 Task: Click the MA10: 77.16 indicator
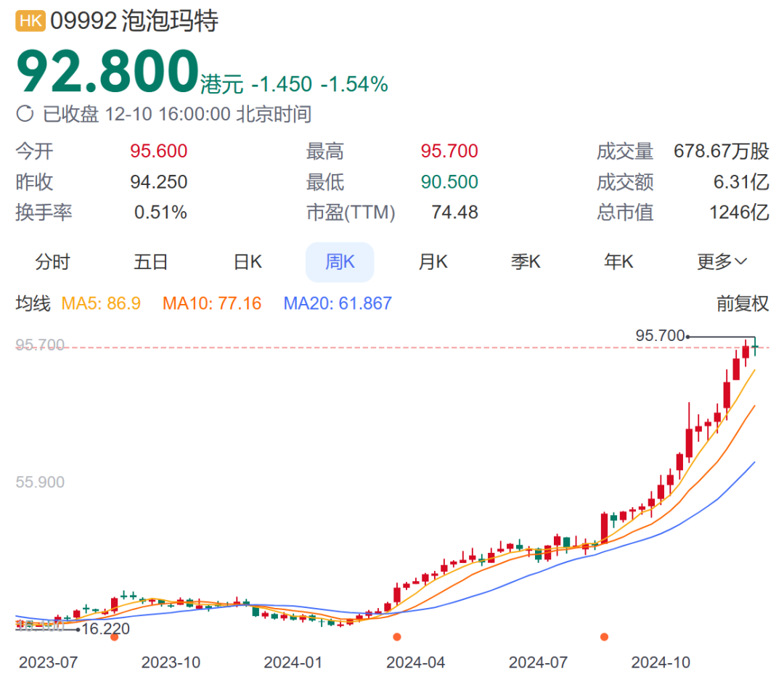[x=212, y=303]
